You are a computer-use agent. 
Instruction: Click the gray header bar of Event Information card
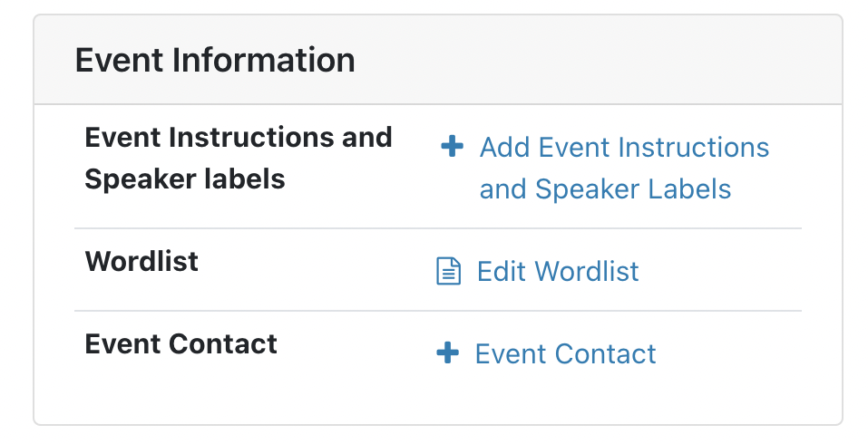coord(438,60)
